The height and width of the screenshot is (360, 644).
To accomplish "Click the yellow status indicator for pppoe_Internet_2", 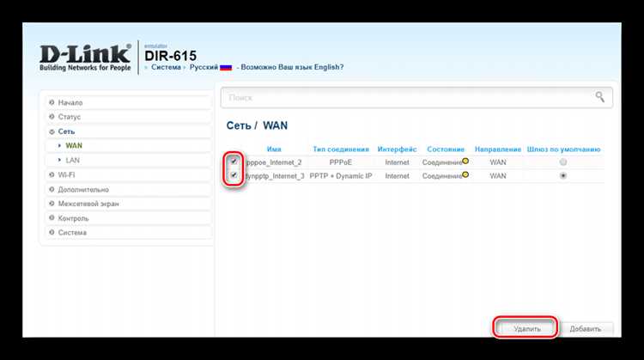I will coord(465,161).
